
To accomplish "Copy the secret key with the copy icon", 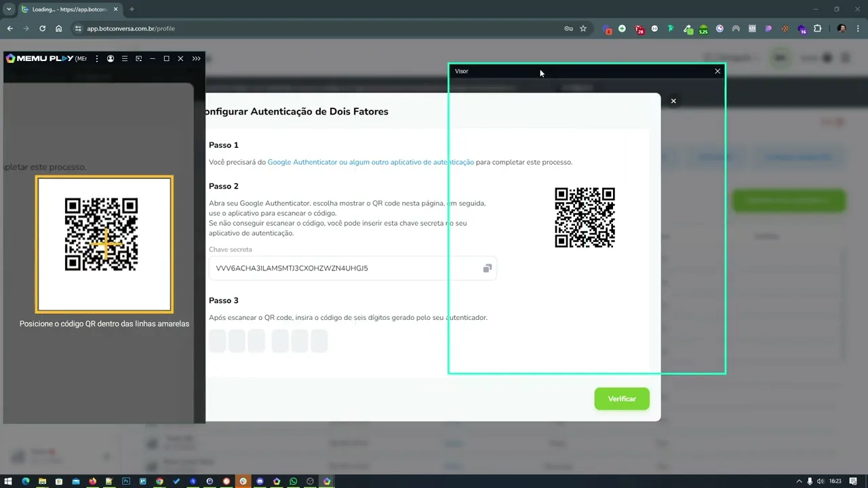I will pyautogui.click(x=487, y=268).
